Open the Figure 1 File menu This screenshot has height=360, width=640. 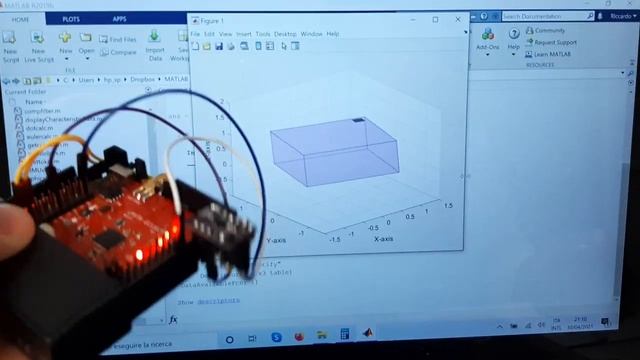pyautogui.click(x=195, y=34)
